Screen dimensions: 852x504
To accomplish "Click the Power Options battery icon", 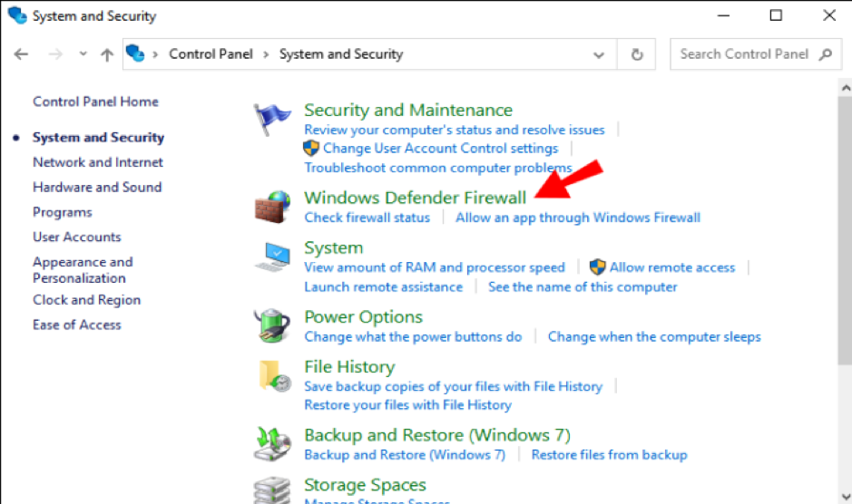I will click(x=271, y=325).
